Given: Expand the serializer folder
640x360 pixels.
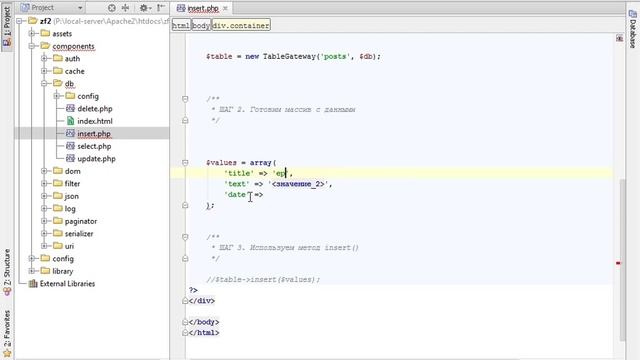Looking at the screenshot, I should 44,233.
